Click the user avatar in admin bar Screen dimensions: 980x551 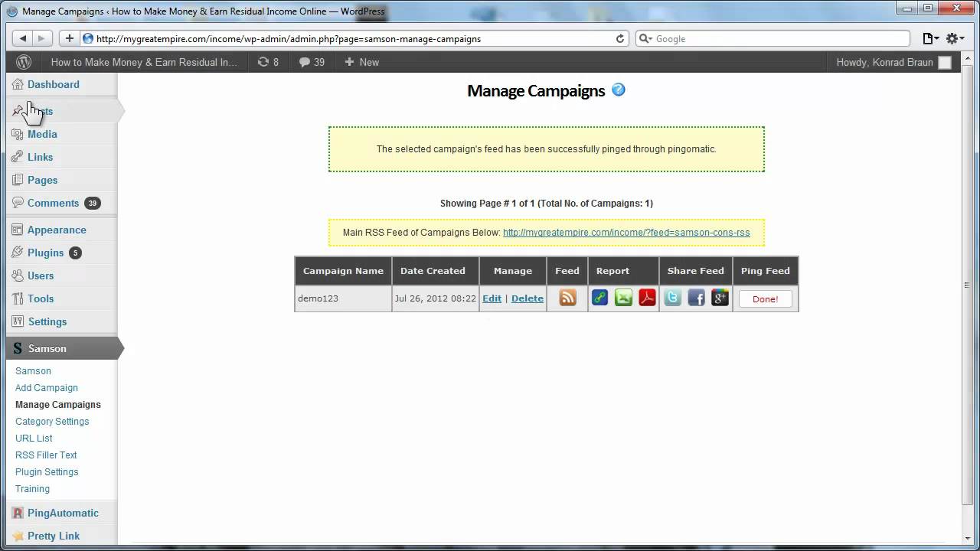coord(945,63)
